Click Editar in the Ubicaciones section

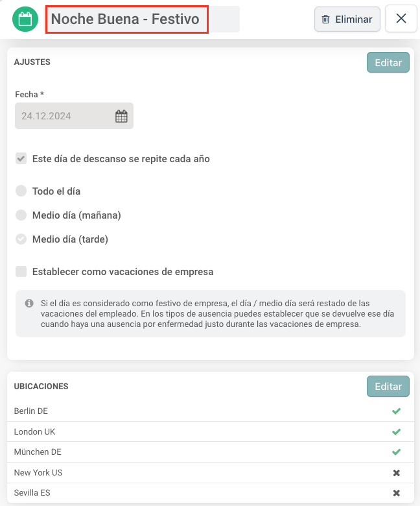[388, 387]
